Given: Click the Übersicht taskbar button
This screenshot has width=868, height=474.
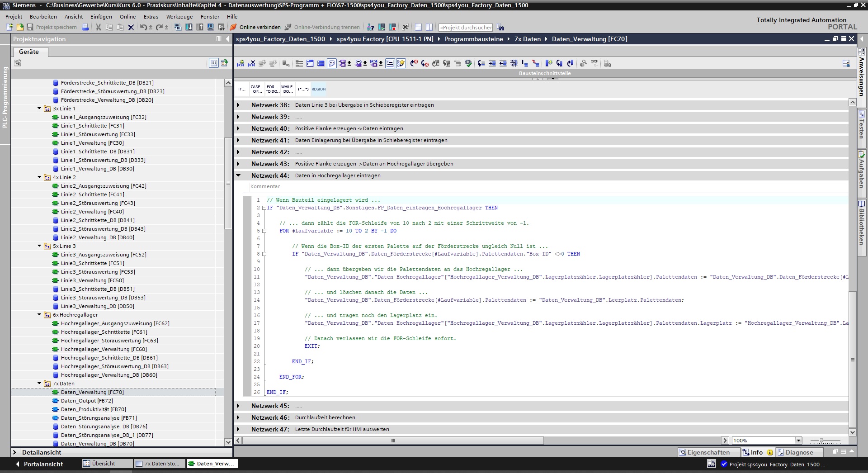Looking at the screenshot, I should point(108,464).
